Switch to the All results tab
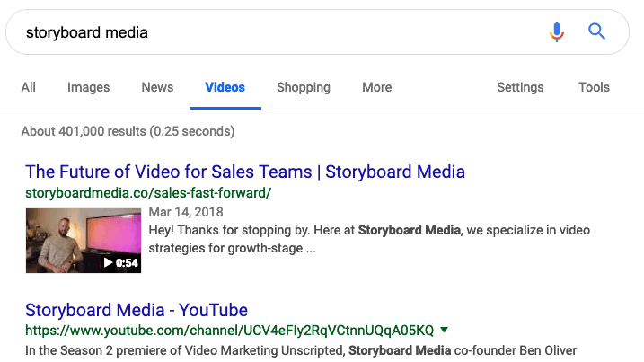 coord(29,87)
